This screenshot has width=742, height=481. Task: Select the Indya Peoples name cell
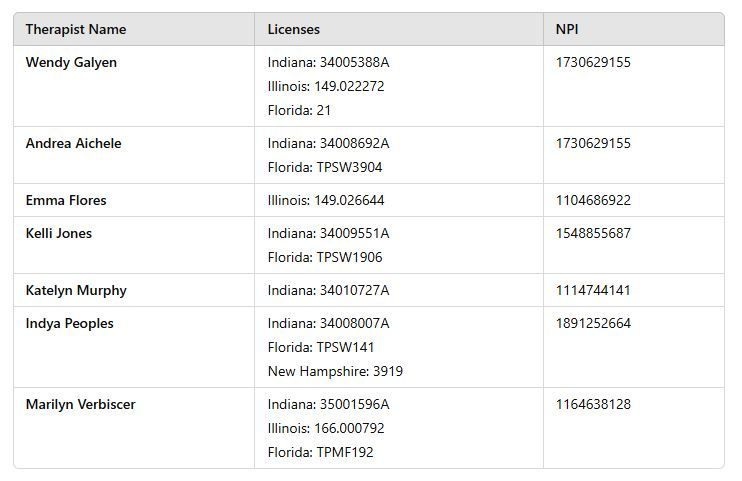pos(70,323)
